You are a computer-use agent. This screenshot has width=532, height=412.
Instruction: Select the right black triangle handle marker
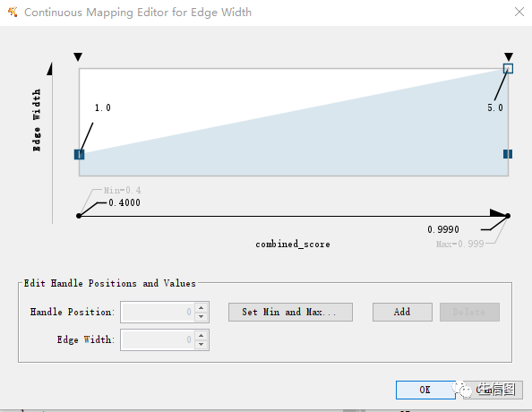508,56
